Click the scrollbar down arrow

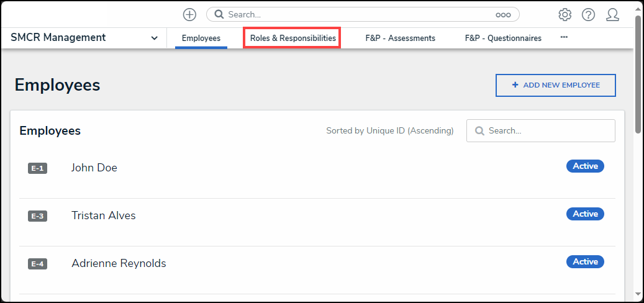point(638,294)
